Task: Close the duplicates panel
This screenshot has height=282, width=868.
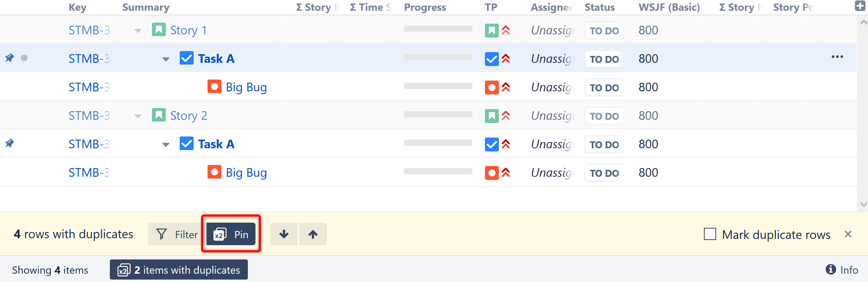Action: point(848,234)
